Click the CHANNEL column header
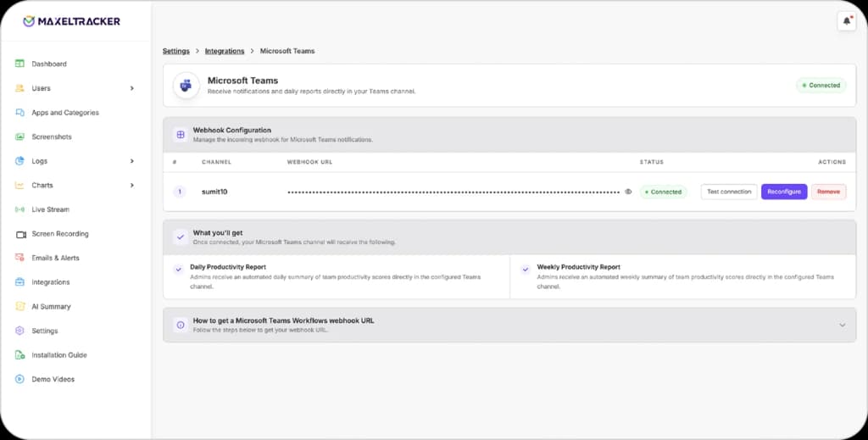This screenshot has width=868, height=440. point(216,162)
